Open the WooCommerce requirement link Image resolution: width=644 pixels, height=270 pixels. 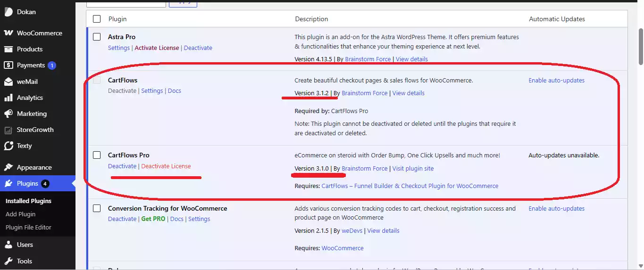pos(343,248)
